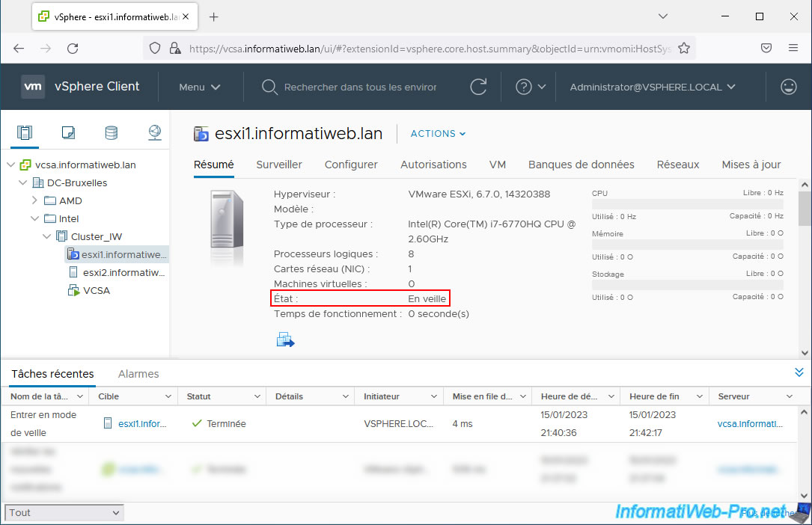Sort tasks by Heure de fin column
The height and width of the screenshot is (525, 812).
point(654,396)
